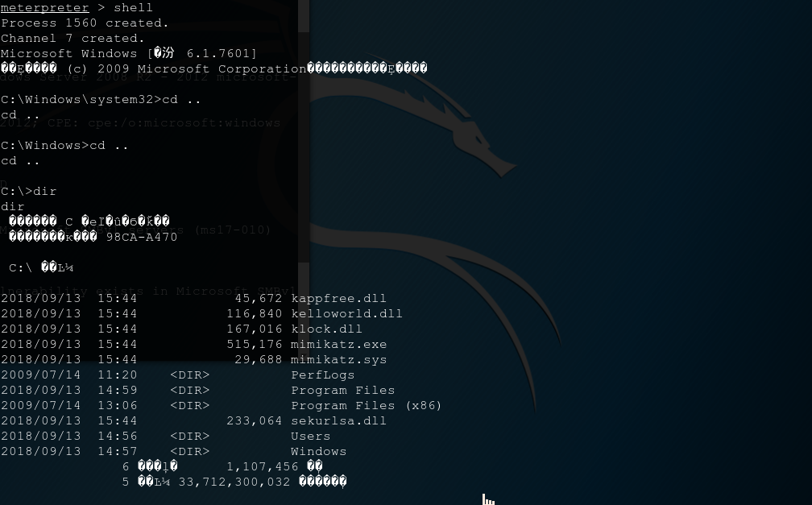Click the <DIR> marker on the Users row

coord(190,436)
